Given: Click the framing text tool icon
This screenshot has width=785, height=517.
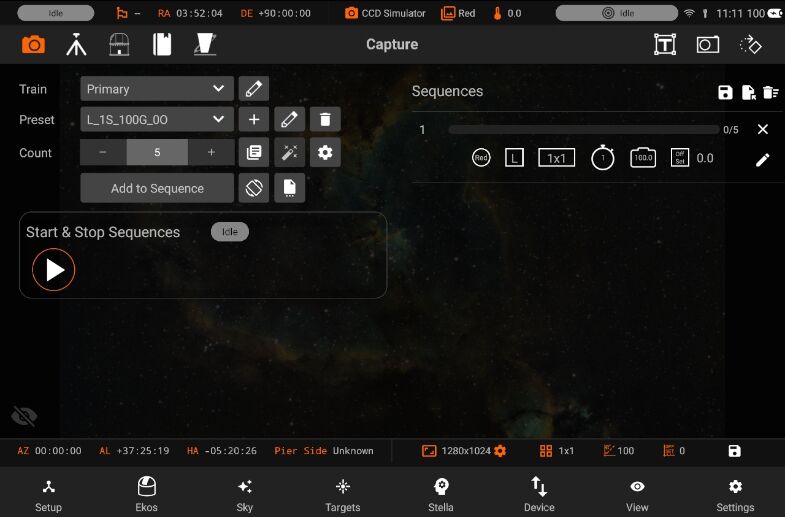Looking at the screenshot, I should (x=665, y=45).
